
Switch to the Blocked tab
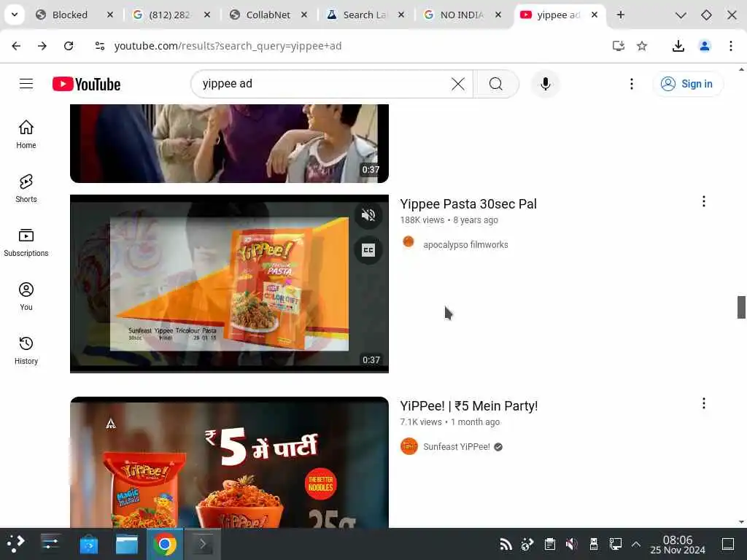click(x=70, y=15)
